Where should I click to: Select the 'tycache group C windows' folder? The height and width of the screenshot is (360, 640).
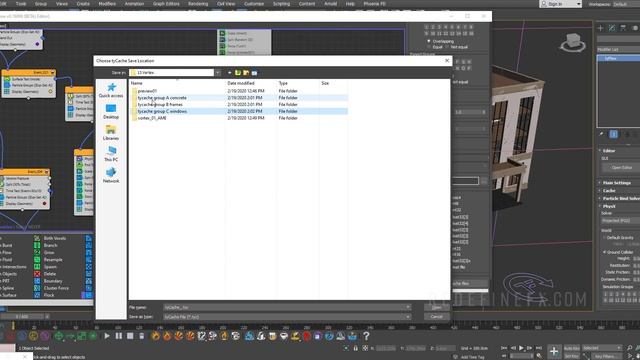click(162, 111)
